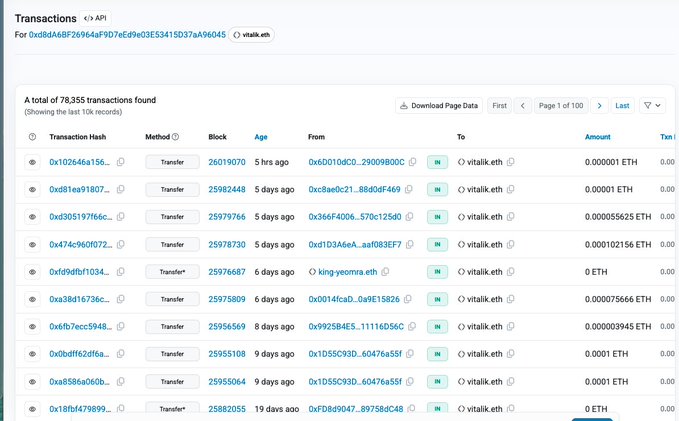Click Page 1 of 100 indicator
Screen dimensions: 679x421
tap(561, 106)
